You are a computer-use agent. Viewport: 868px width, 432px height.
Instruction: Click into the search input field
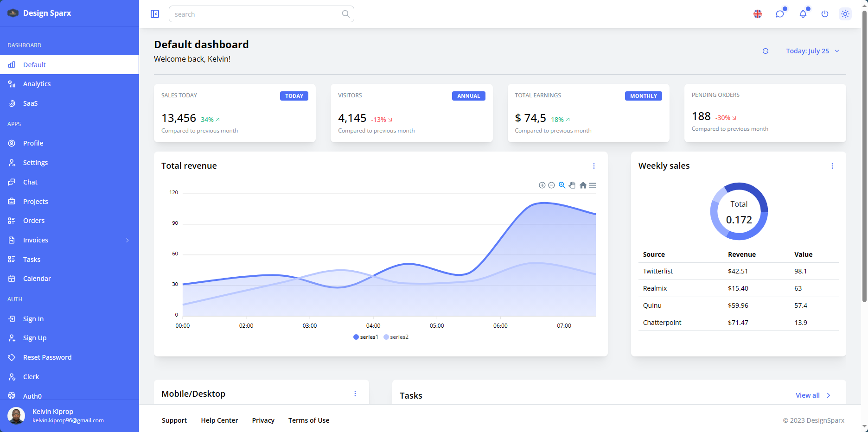(255, 14)
